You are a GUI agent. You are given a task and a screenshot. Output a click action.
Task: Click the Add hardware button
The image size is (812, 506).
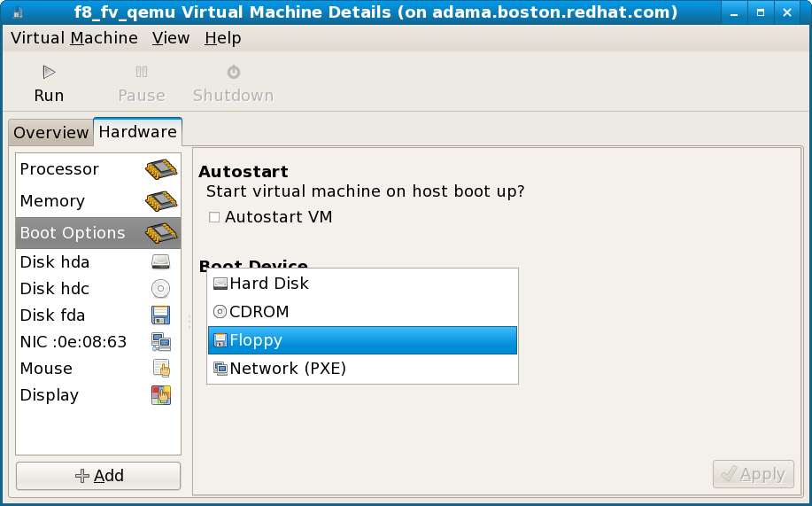click(98, 476)
